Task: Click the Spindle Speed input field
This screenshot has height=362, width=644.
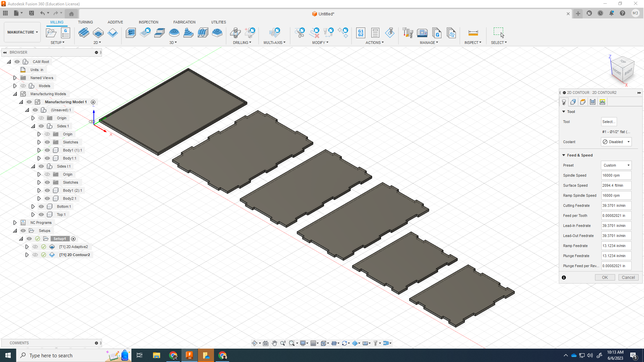Action: pos(616,175)
